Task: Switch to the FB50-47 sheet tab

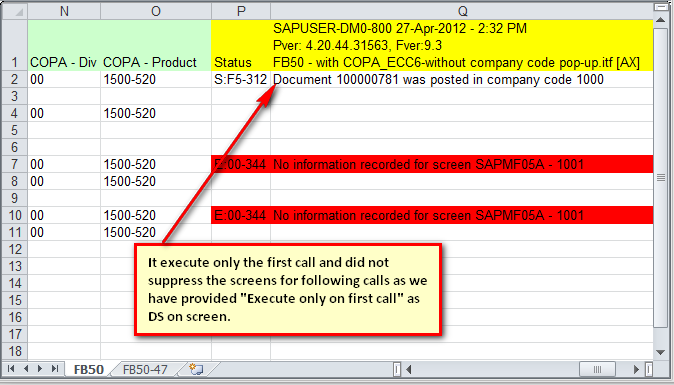Action: [145, 369]
